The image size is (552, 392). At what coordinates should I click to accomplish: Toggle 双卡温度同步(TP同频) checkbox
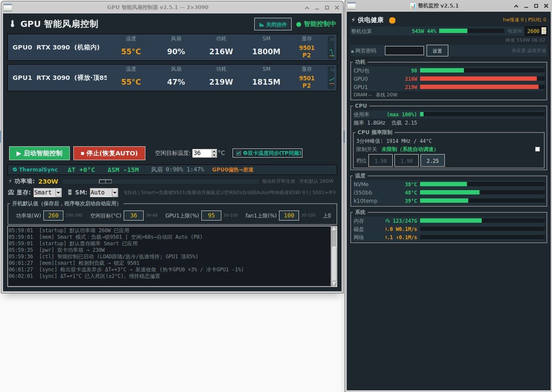click(x=238, y=153)
